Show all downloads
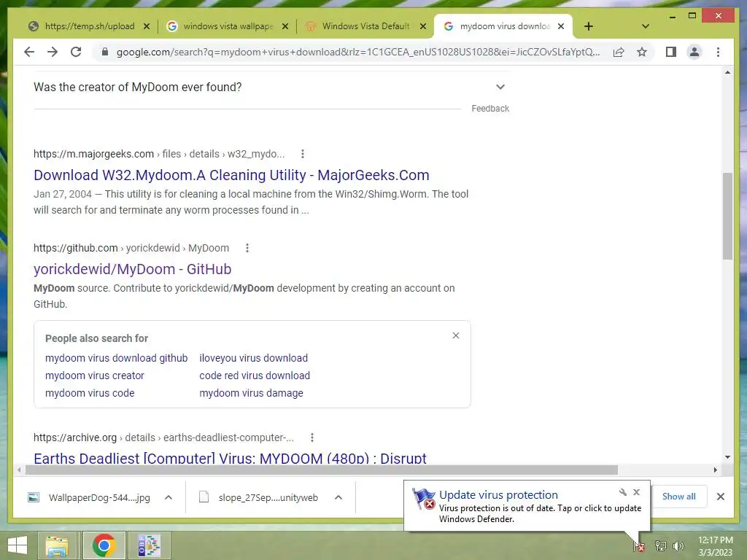This screenshot has height=560, width=747. click(678, 497)
